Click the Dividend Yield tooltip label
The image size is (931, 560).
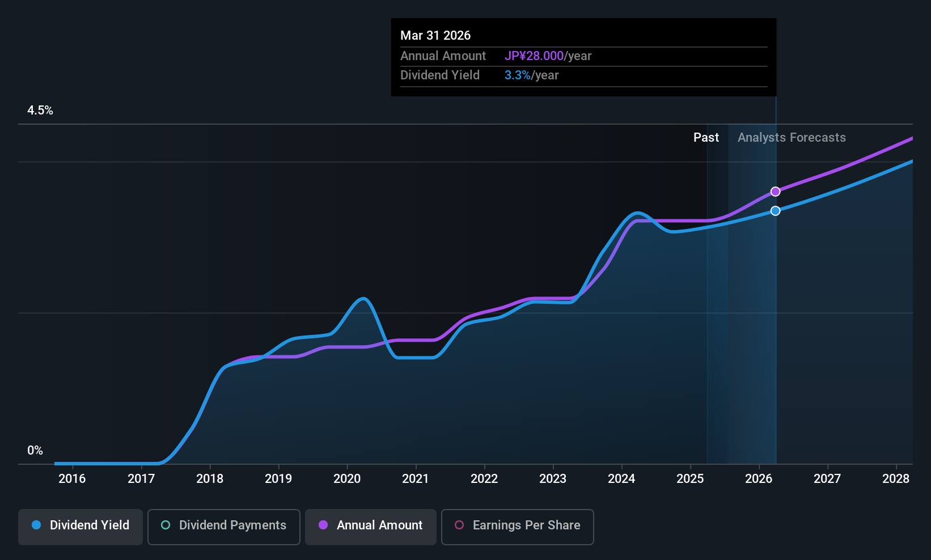coord(440,75)
